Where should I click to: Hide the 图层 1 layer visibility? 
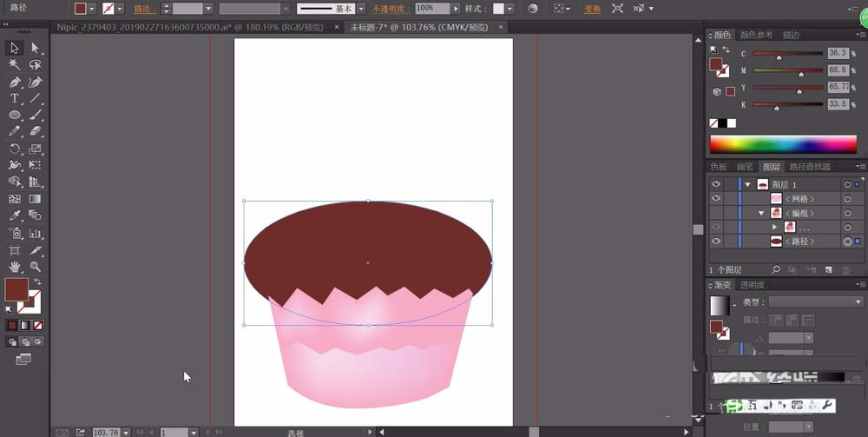click(716, 185)
